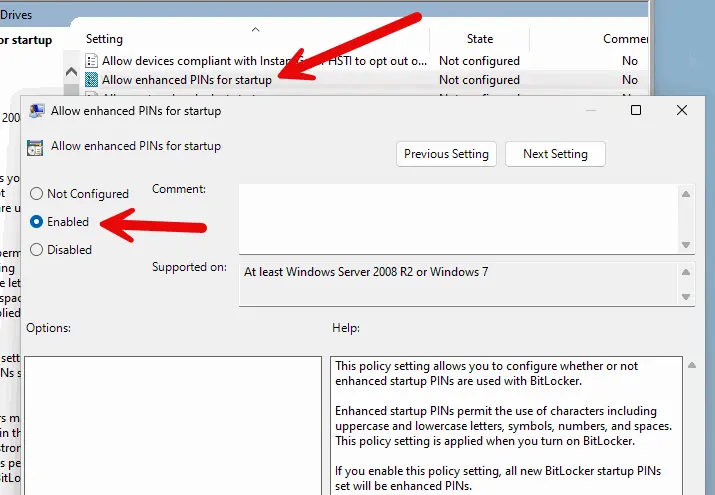Click the dialog title bar policy icon
Screen dimensions: 715x495
(36, 111)
